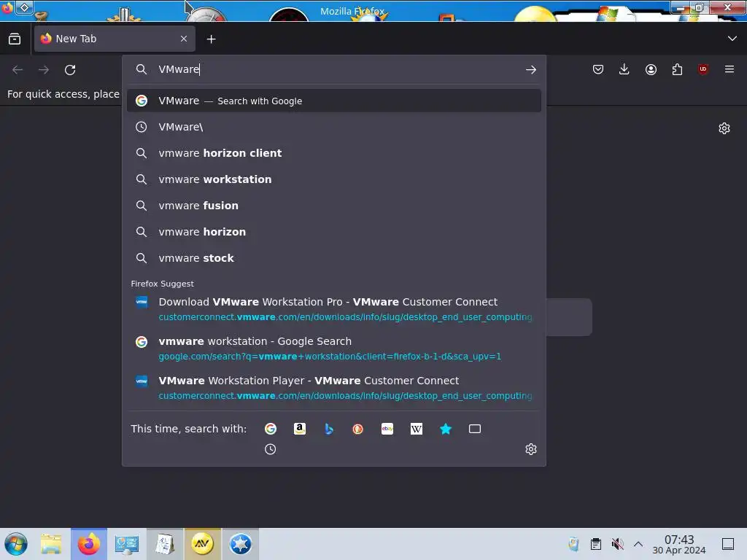Choose vmware horizon client suggestion
Image resolution: width=747 pixels, height=560 pixels.
point(334,153)
